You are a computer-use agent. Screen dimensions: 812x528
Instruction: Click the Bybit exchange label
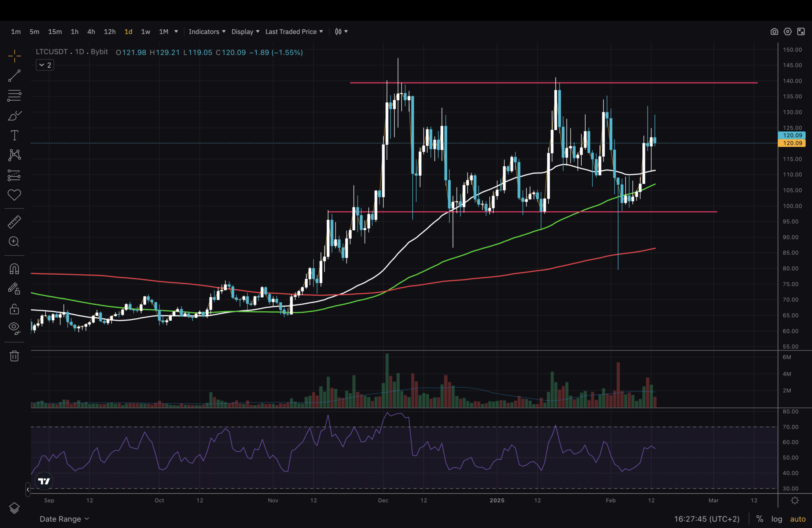(x=99, y=52)
